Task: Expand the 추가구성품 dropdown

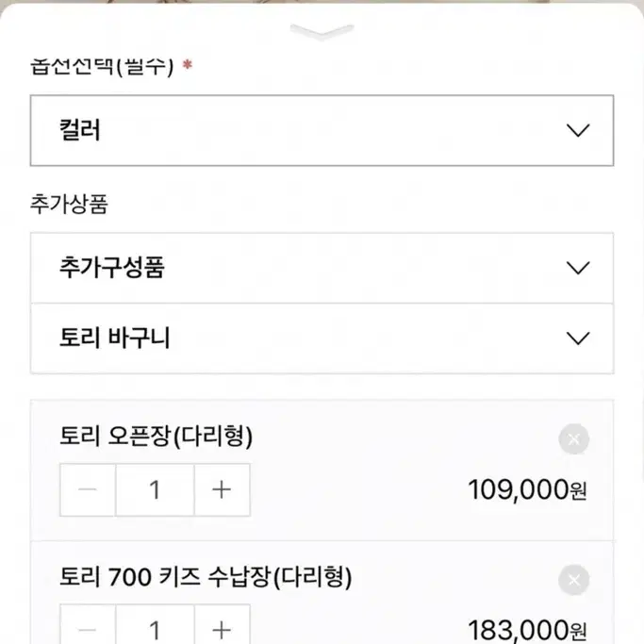Action: [x=322, y=268]
